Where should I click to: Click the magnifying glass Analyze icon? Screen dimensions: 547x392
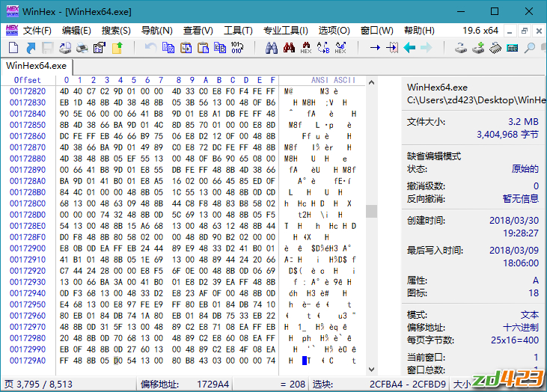pyautogui.click(x=530, y=47)
